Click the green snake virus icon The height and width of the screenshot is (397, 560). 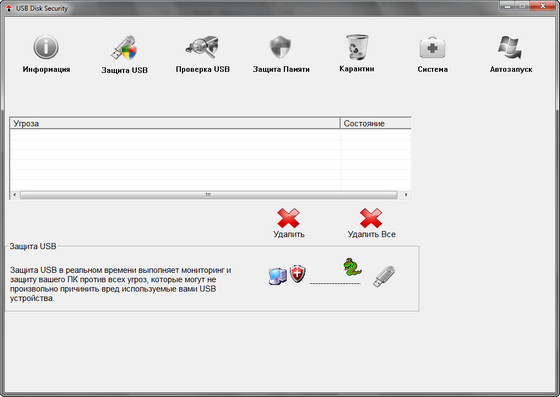tap(352, 267)
